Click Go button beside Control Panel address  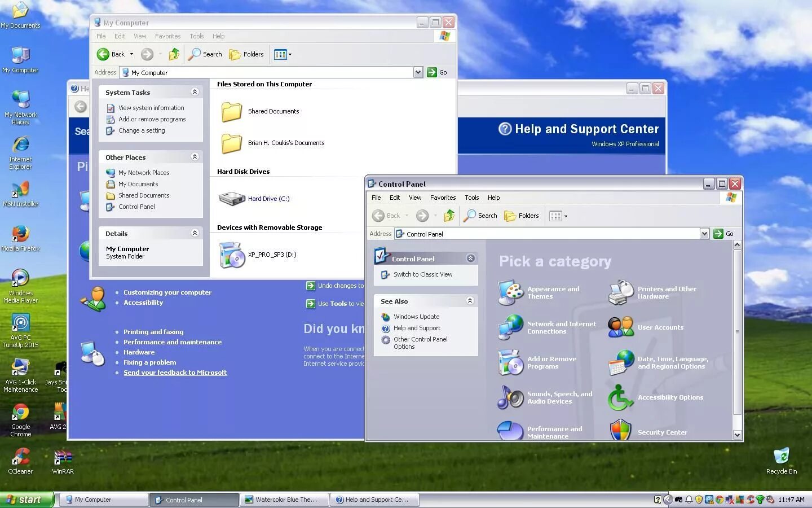[x=723, y=234]
